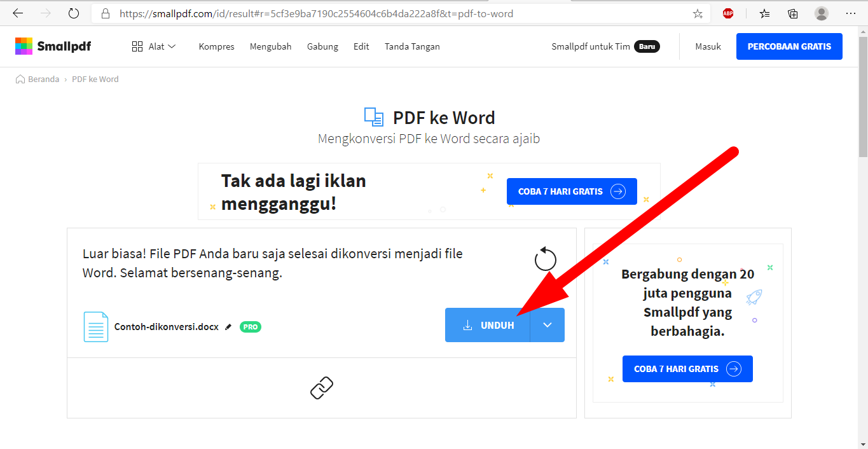Open the browser three-dot settings menu
The width and height of the screenshot is (868, 449).
pyautogui.click(x=851, y=13)
